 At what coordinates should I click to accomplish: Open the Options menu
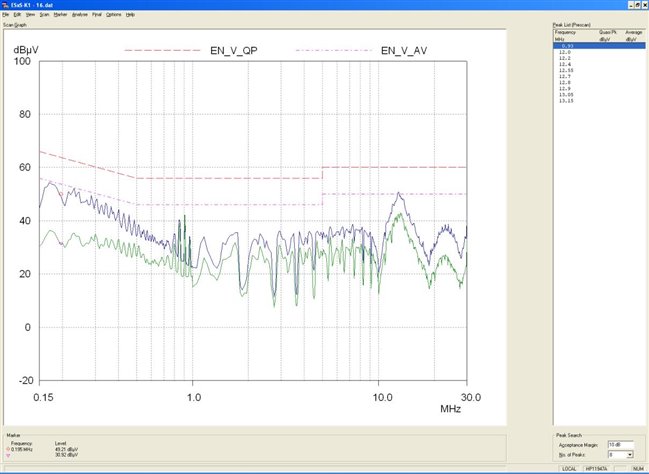pyautogui.click(x=113, y=15)
